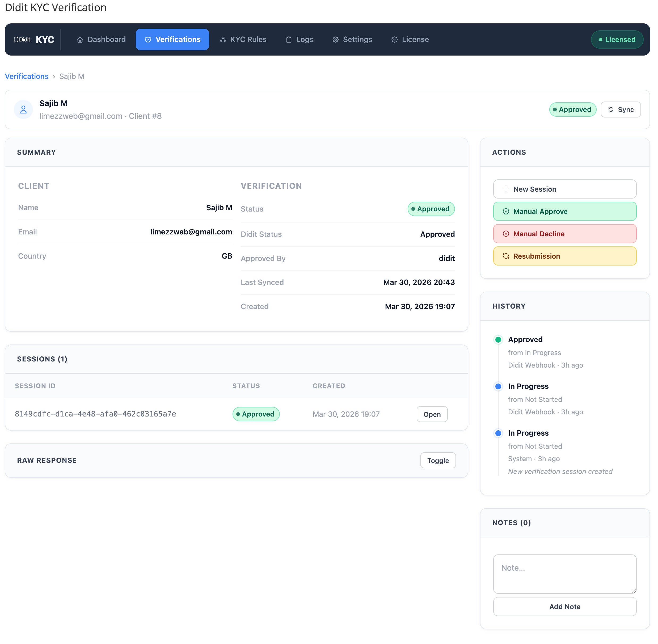Click the plus icon on New Session
The width and height of the screenshot is (658, 644).
click(506, 189)
